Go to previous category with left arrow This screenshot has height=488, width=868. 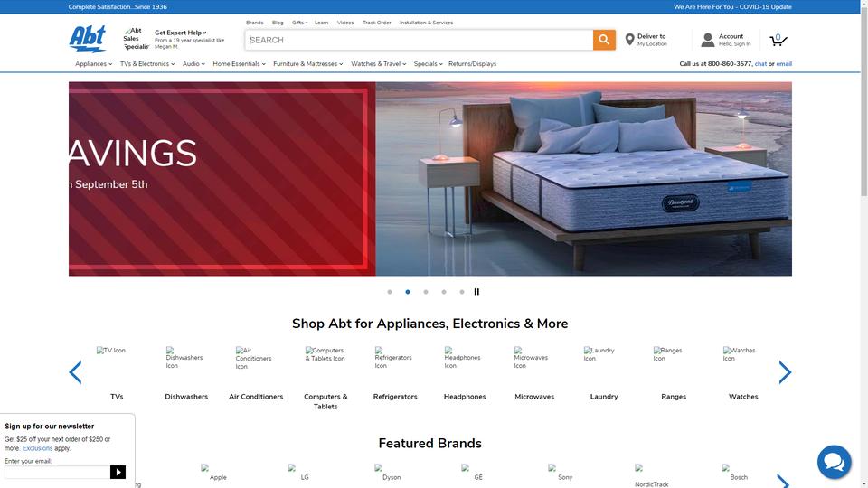pyautogui.click(x=75, y=372)
